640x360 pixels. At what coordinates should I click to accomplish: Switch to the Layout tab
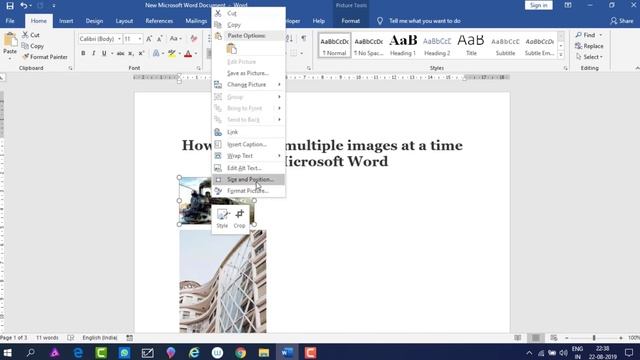click(124, 21)
